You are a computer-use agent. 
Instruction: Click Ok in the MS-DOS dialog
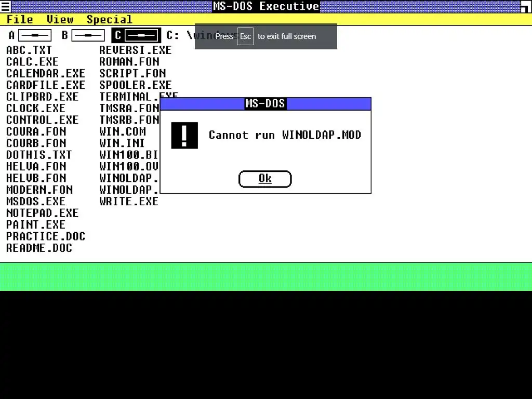(265, 179)
